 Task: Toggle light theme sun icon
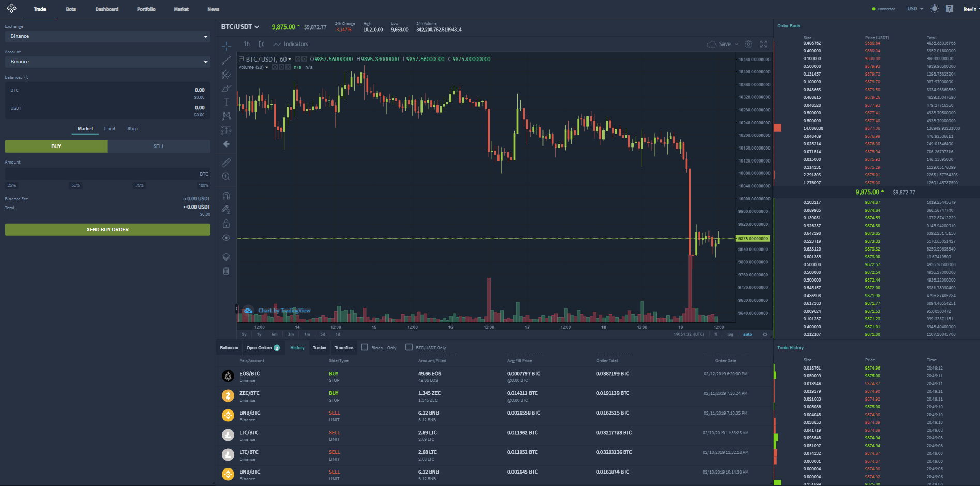[934, 9]
